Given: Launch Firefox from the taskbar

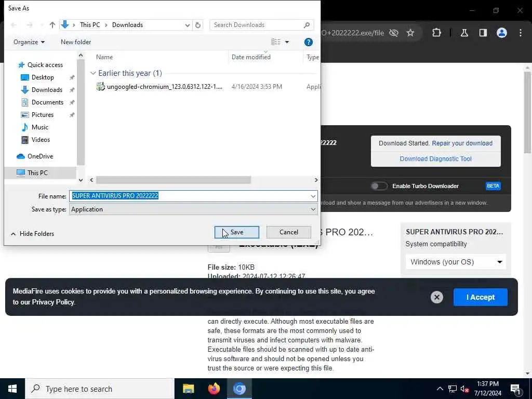Looking at the screenshot, I should pyautogui.click(x=214, y=389).
